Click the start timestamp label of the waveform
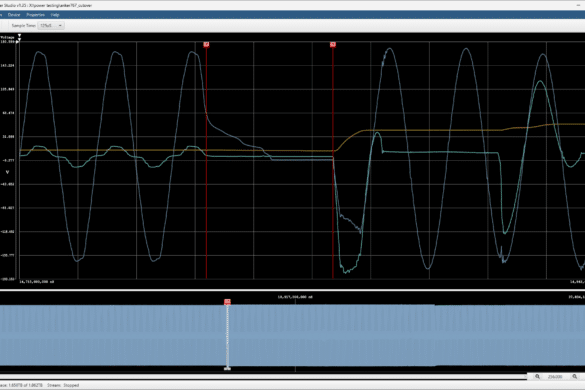 37,282
